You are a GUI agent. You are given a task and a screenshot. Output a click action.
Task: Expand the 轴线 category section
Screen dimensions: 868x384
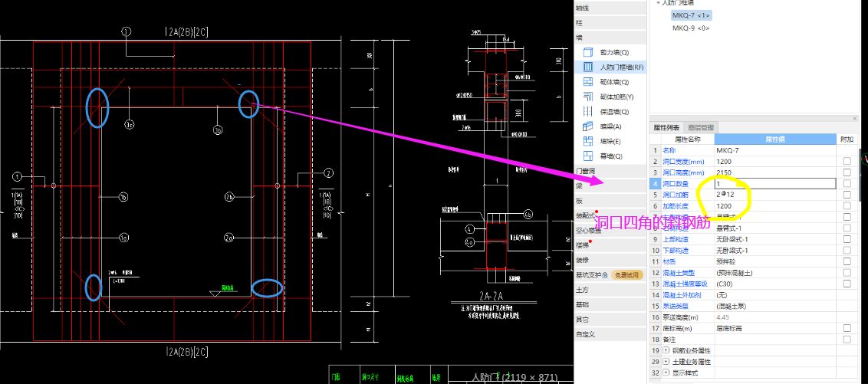(x=610, y=8)
